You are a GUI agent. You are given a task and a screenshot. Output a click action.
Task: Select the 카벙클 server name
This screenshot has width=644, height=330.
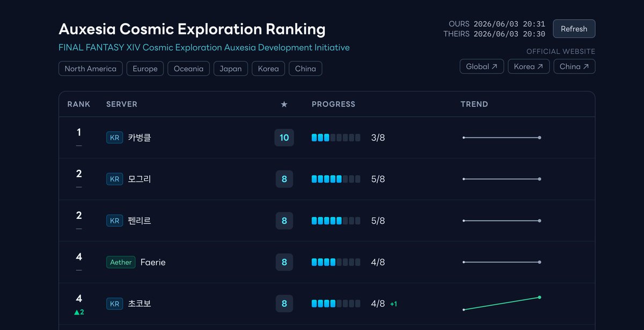[140, 138]
